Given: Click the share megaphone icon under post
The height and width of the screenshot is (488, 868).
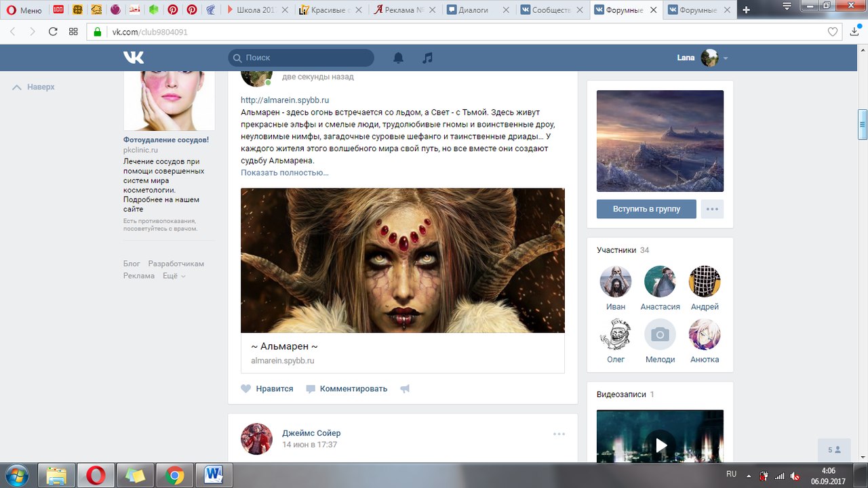Looking at the screenshot, I should click(405, 389).
